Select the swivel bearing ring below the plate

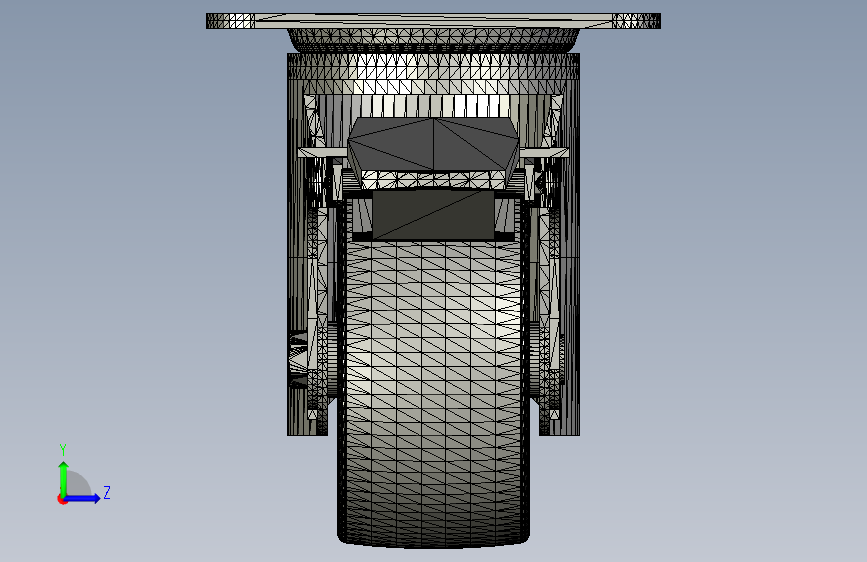433,40
